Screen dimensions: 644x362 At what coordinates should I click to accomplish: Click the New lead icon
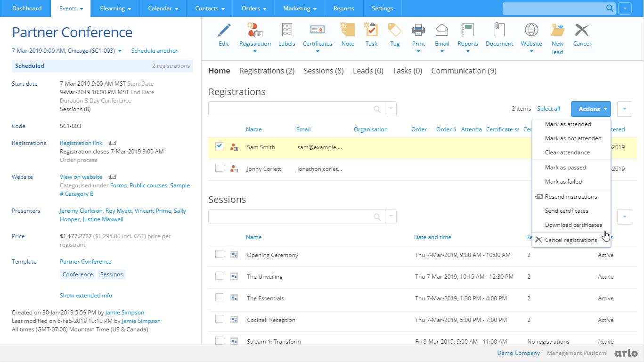pos(557,33)
